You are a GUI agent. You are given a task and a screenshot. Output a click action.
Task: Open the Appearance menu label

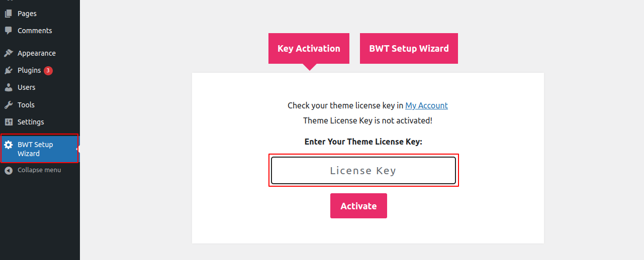37,53
